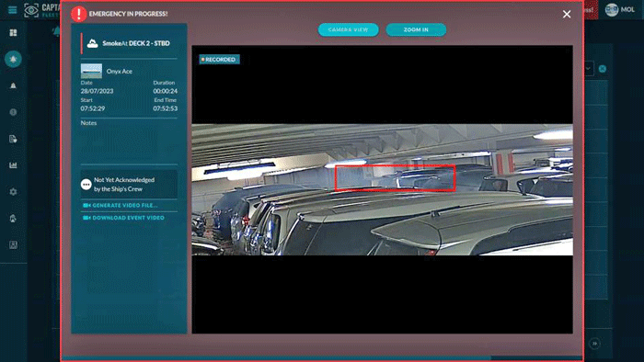Open the info circle icon in sidebar
Screen dimensions: 644x362
click(x=13, y=112)
